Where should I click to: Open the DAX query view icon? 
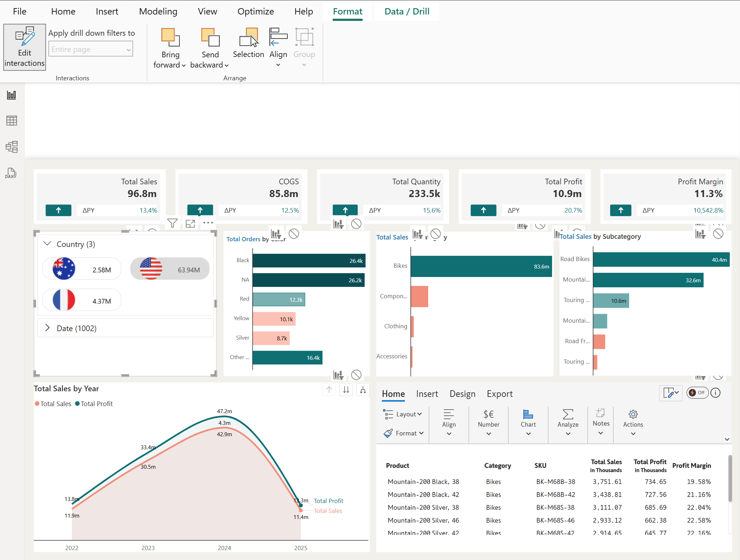[x=11, y=173]
